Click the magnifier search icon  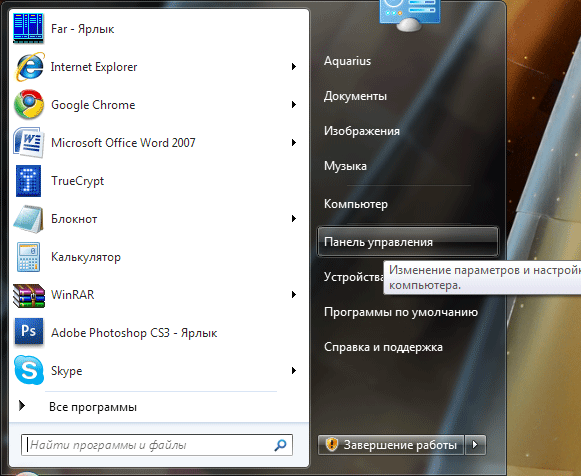280,445
